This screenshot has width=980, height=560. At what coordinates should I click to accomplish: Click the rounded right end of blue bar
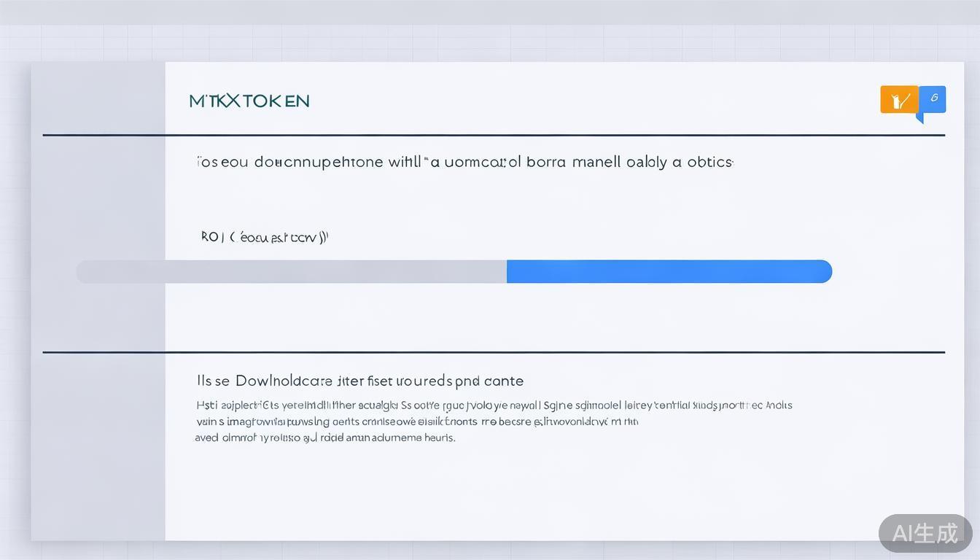pyautogui.click(x=825, y=271)
